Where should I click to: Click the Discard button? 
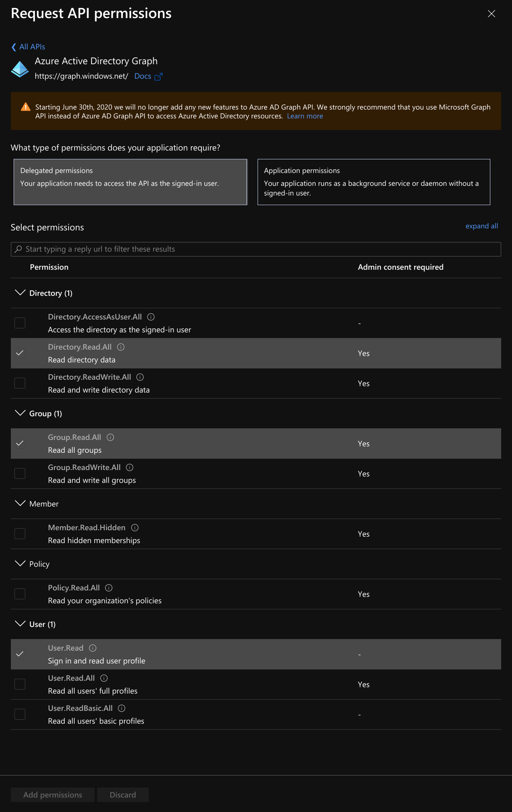tap(123, 795)
